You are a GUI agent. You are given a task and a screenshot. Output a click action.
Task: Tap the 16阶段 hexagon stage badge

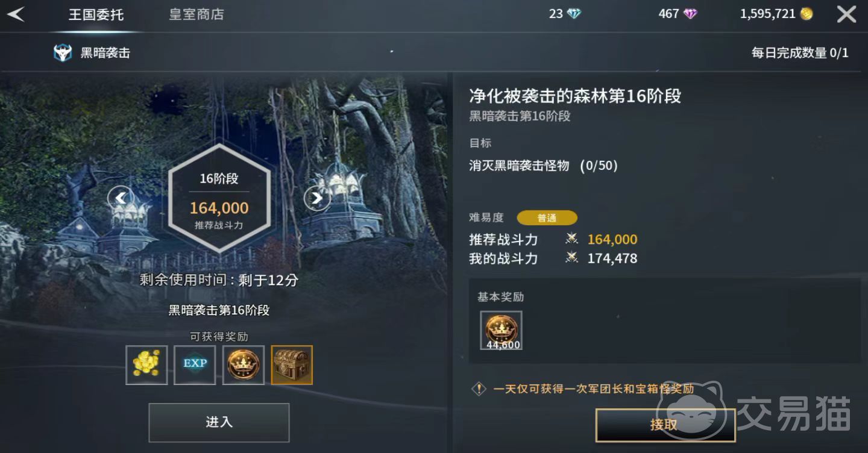tap(219, 198)
